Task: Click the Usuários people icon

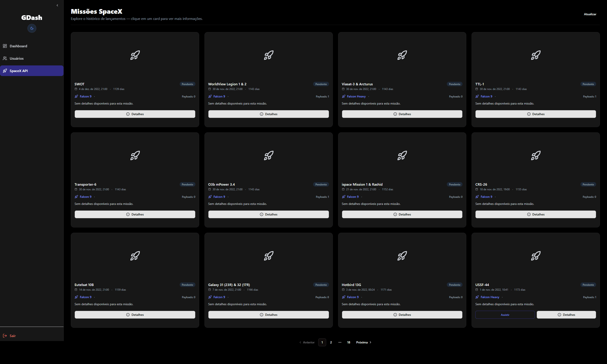Action: click(x=5, y=58)
